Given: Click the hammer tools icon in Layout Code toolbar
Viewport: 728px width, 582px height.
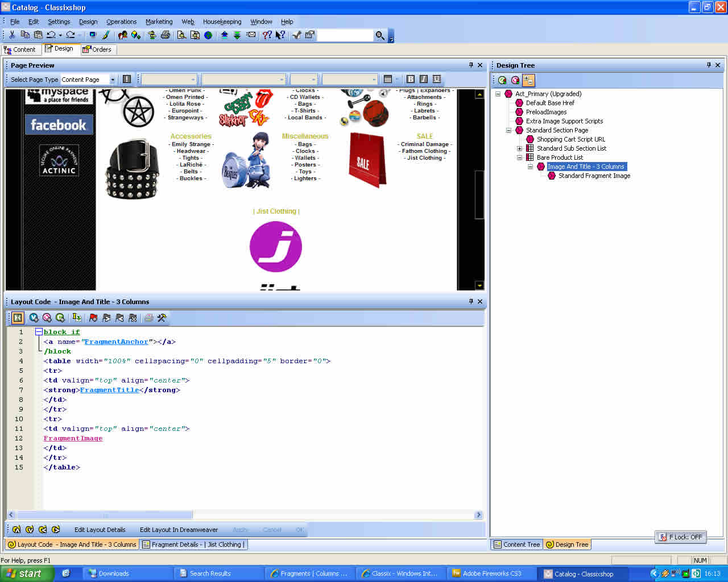Looking at the screenshot, I should click(x=162, y=318).
